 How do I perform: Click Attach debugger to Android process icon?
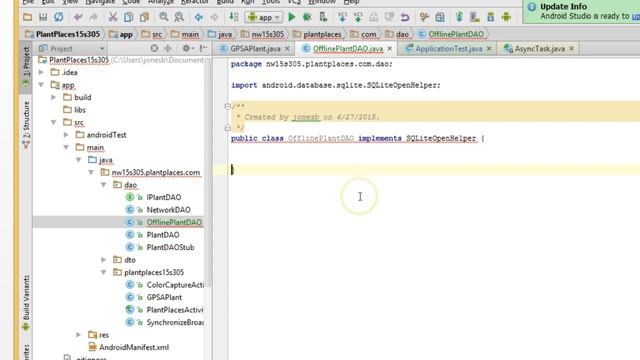(x=323, y=17)
